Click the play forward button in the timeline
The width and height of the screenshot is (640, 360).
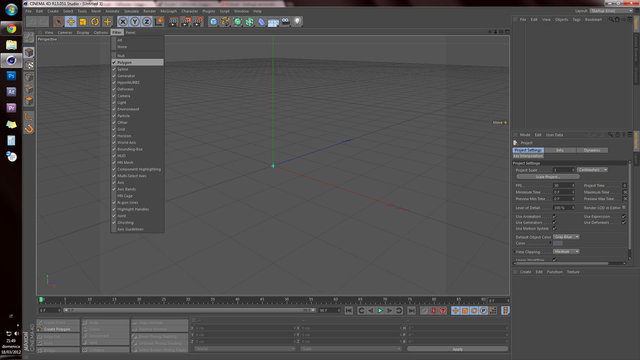[380, 311]
